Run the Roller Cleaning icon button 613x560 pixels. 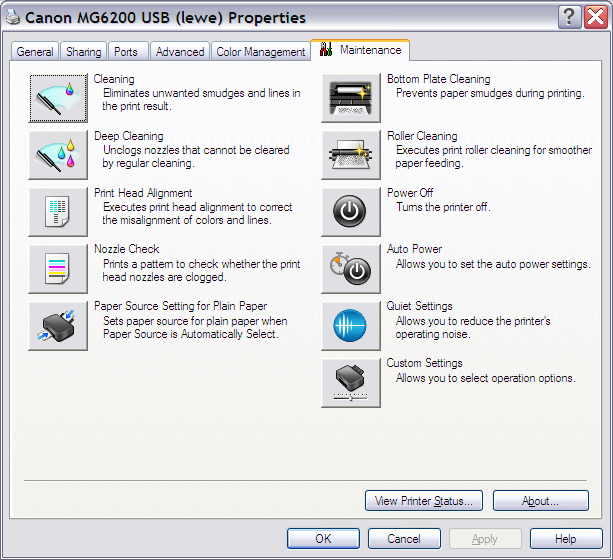pos(351,155)
